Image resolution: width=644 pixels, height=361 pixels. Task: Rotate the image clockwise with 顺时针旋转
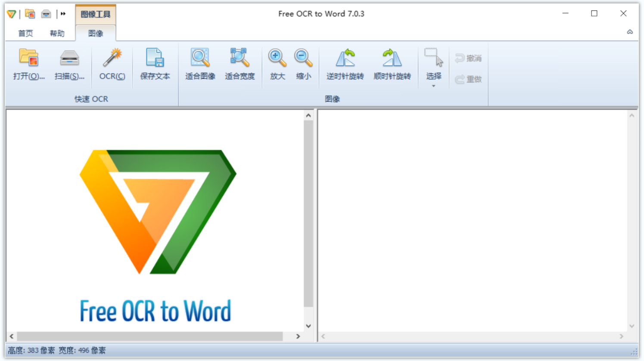(392, 65)
